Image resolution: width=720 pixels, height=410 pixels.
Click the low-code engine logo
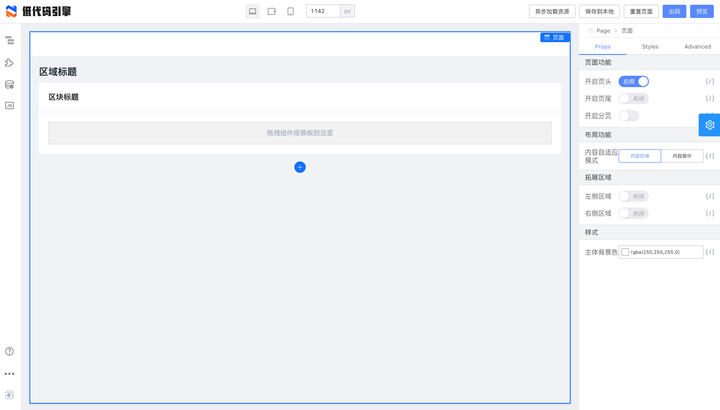coord(39,11)
